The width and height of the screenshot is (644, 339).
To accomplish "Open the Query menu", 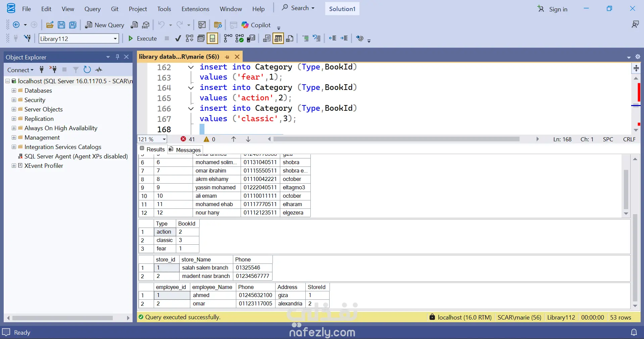I will (92, 9).
